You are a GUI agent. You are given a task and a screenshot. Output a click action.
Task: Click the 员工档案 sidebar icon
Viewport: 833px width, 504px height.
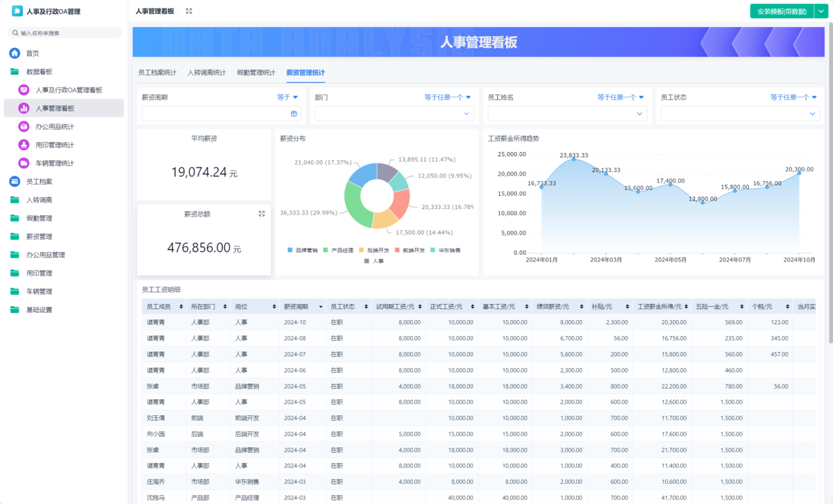click(14, 182)
